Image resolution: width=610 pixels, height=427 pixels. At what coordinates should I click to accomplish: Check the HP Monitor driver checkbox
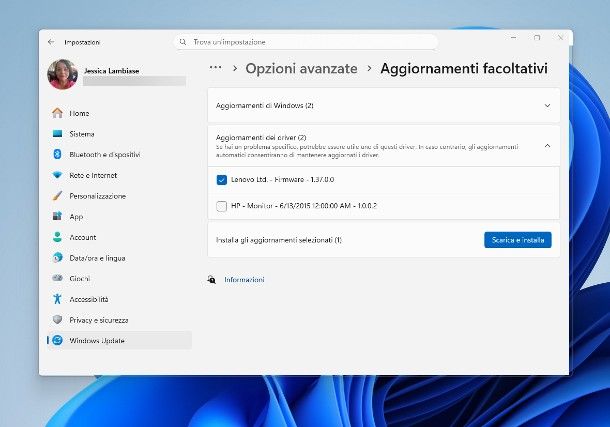(222, 206)
